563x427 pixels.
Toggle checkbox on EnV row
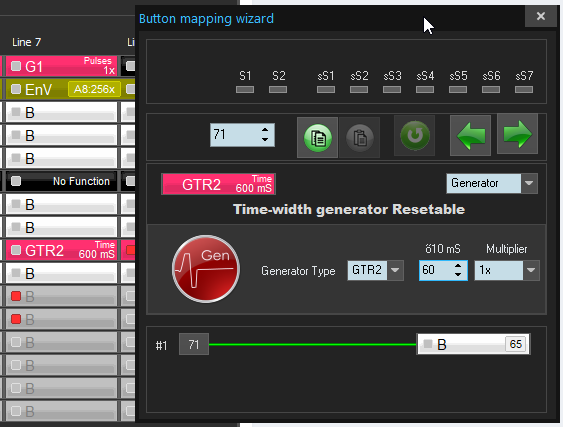(x=16, y=89)
